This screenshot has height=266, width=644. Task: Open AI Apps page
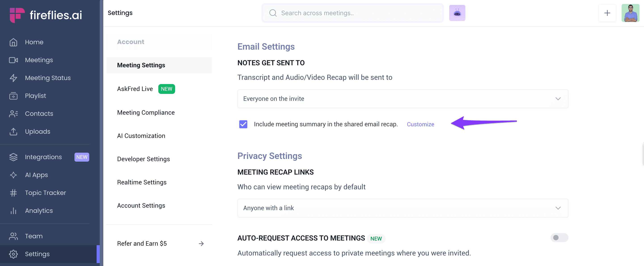[36, 175]
